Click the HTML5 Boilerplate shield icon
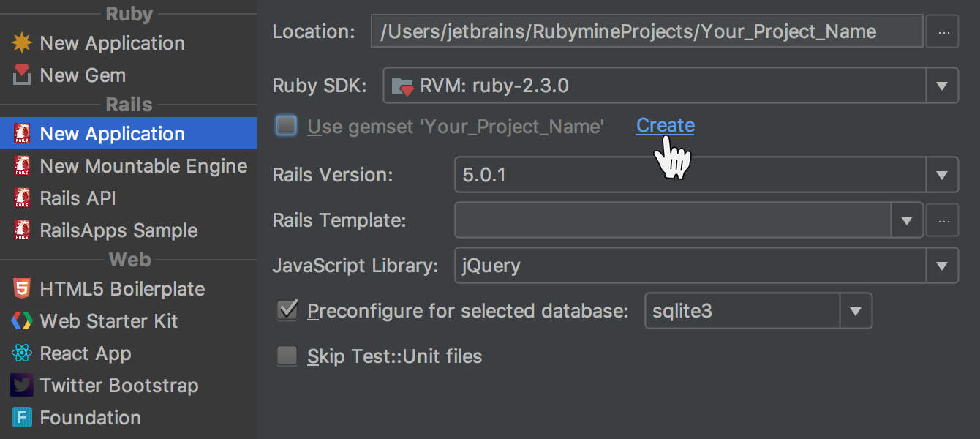Image resolution: width=980 pixels, height=439 pixels. click(22, 289)
